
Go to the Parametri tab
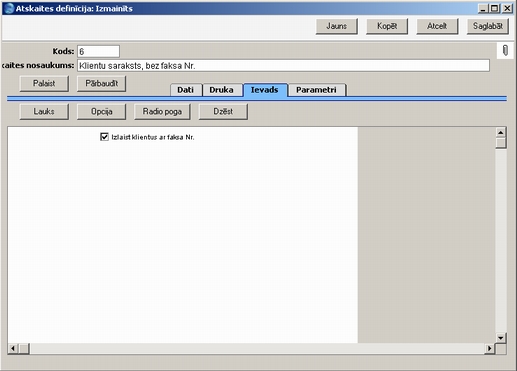pyautogui.click(x=316, y=90)
